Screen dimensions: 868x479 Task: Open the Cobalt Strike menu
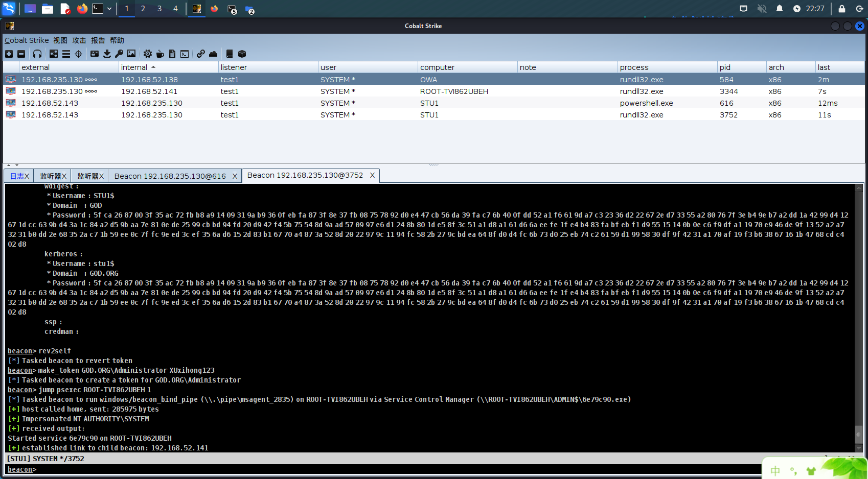pos(27,40)
